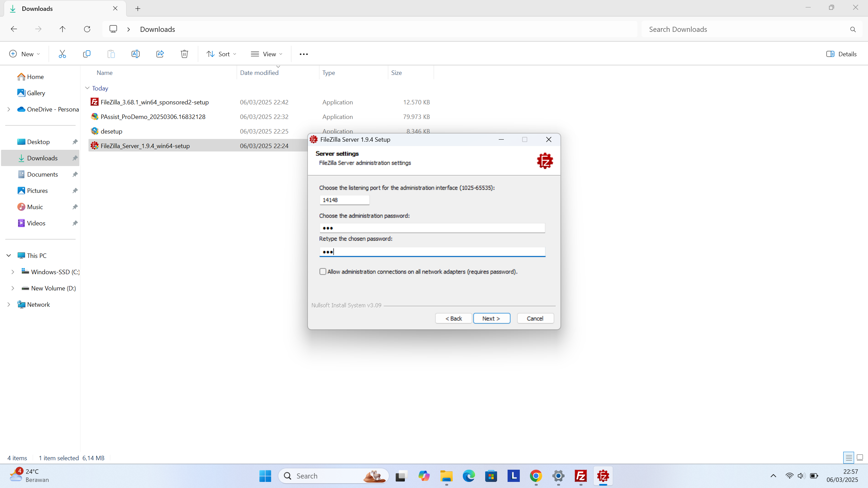Show hidden system tray icons
This screenshot has height=488, width=868.
pos(773,476)
